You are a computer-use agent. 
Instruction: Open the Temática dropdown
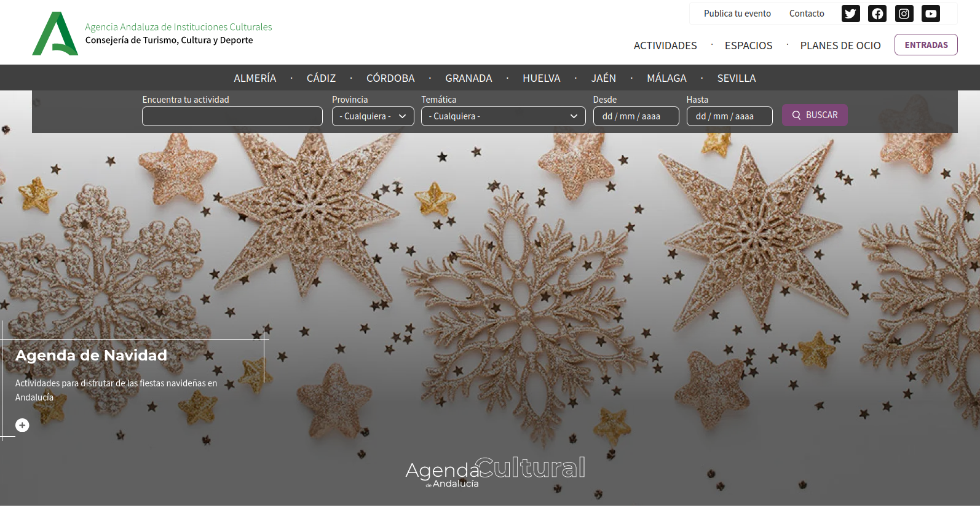tap(503, 116)
